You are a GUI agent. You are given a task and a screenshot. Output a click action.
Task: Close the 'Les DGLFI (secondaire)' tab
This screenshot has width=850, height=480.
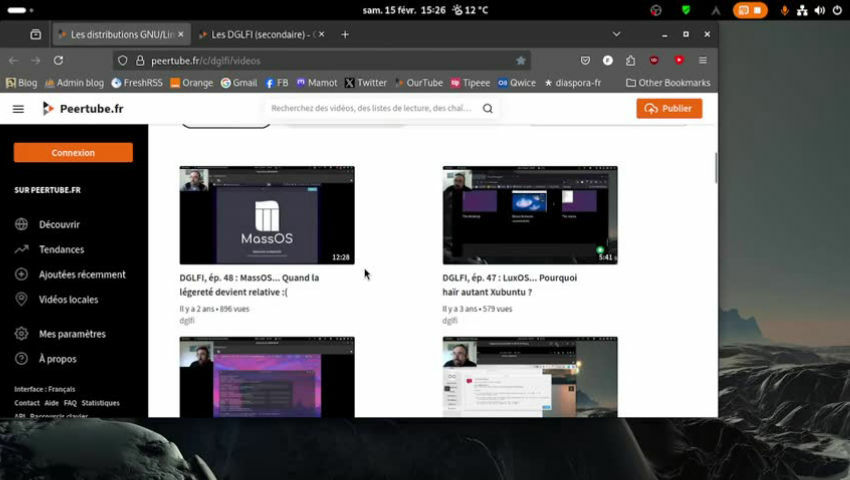click(321, 34)
